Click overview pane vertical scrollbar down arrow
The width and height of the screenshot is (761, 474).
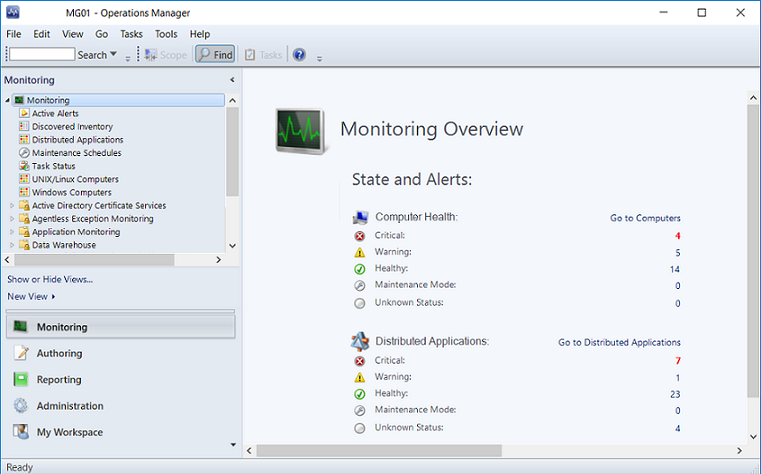(x=753, y=437)
